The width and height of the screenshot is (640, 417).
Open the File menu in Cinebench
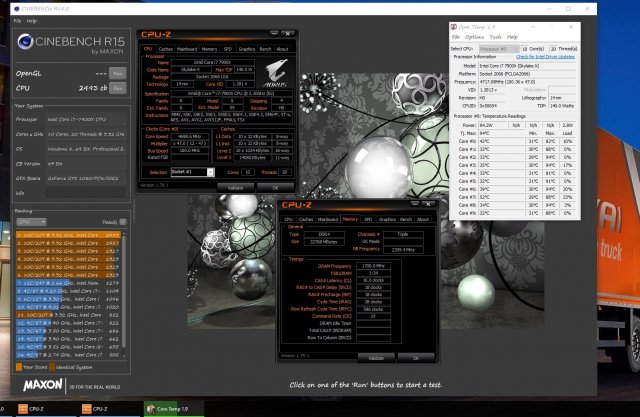click(x=18, y=21)
